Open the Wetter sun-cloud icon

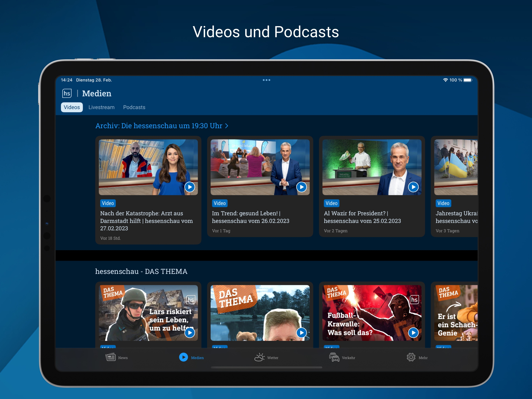[x=260, y=357]
